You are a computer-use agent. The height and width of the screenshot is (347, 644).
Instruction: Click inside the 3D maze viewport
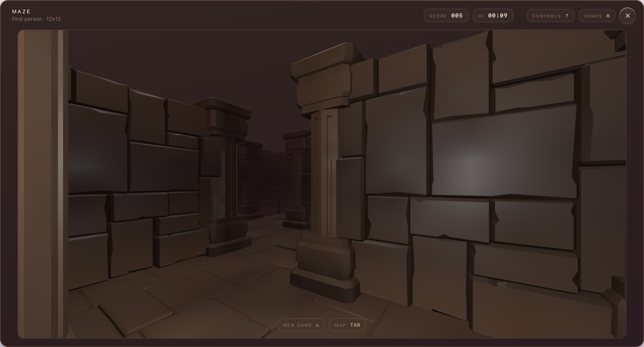(322, 184)
